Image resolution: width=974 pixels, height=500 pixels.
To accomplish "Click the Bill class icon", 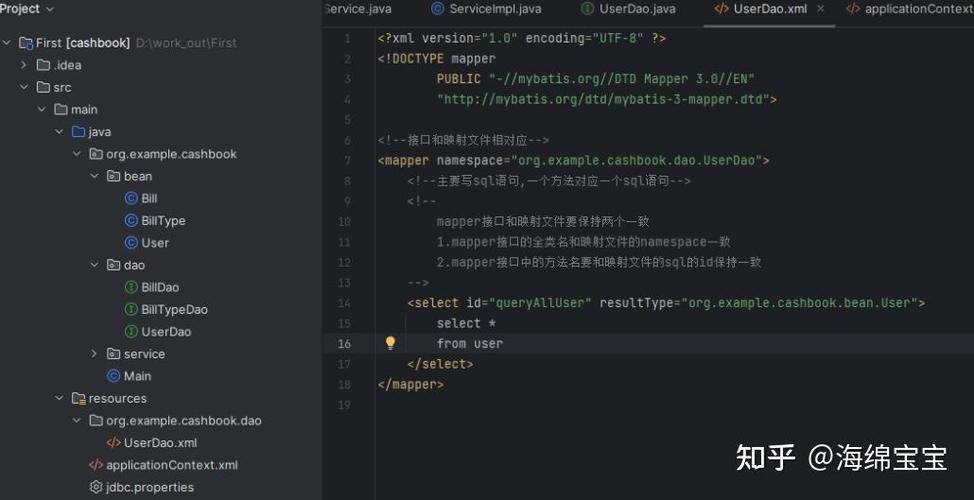I will click(131, 198).
